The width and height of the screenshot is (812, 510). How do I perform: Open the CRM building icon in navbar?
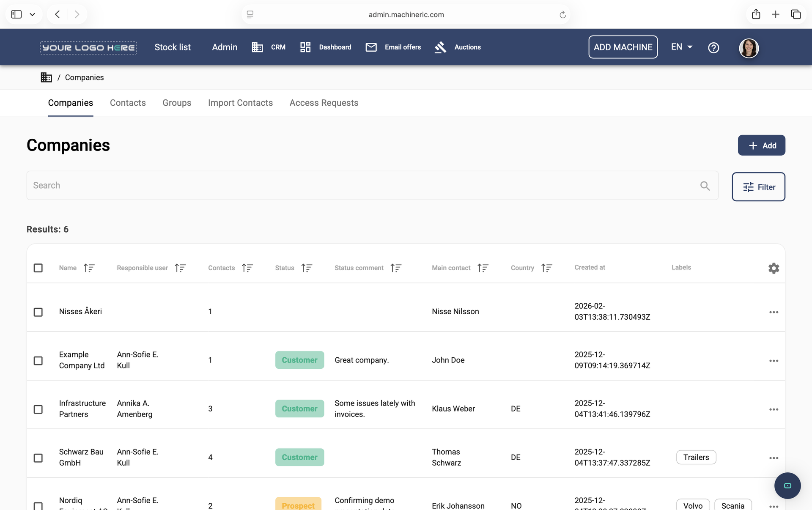[x=257, y=47]
